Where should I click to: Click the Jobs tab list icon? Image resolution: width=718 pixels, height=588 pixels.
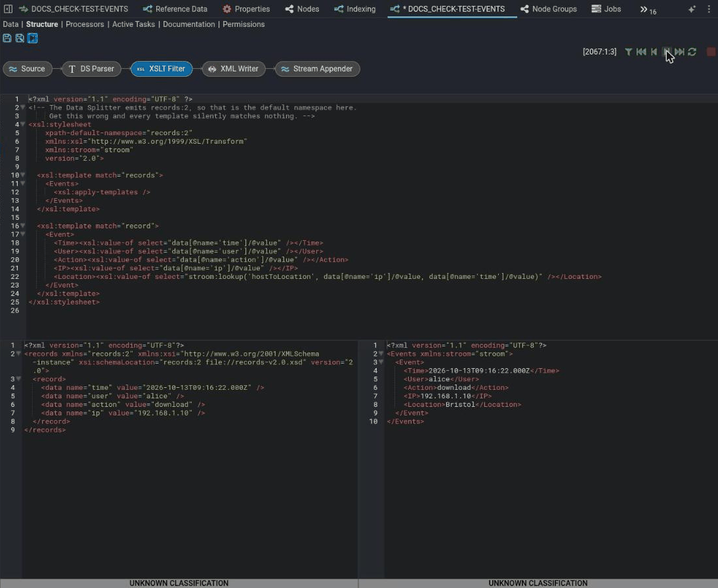click(596, 9)
